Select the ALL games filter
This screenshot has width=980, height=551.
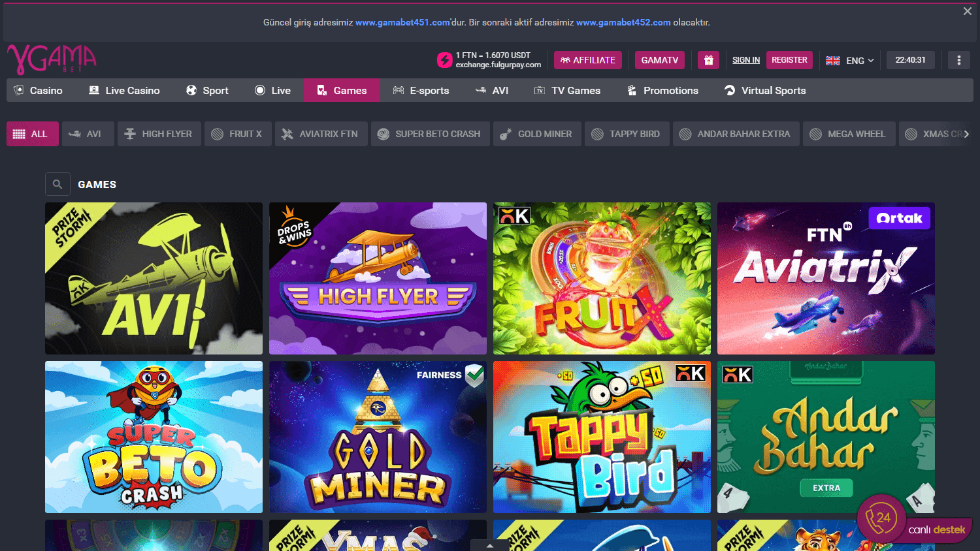click(x=32, y=133)
